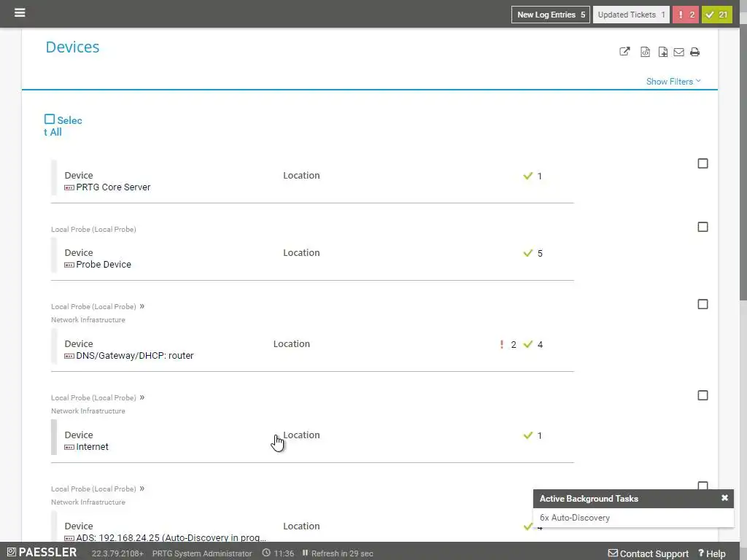Show the 21 up sensors

tap(716, 15)
